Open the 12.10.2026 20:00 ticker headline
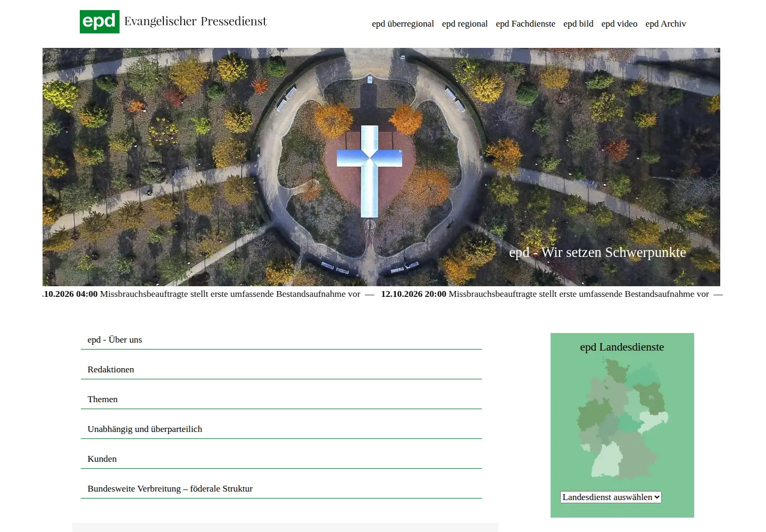 [x=545, y=294]
